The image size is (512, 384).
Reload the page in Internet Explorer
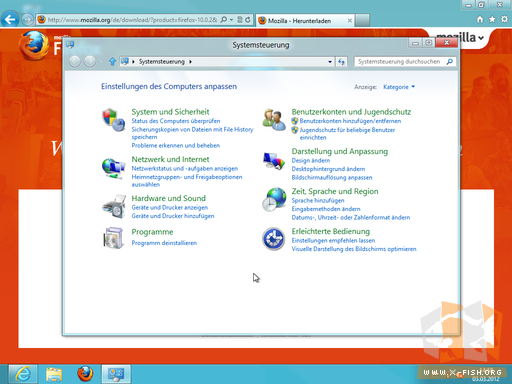point(248,20)
